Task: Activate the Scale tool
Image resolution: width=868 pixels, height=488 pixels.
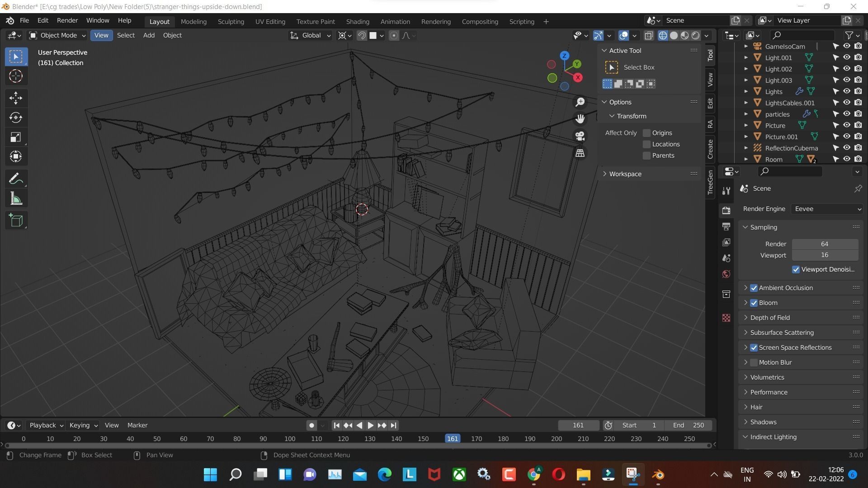Action: (16, 137)
